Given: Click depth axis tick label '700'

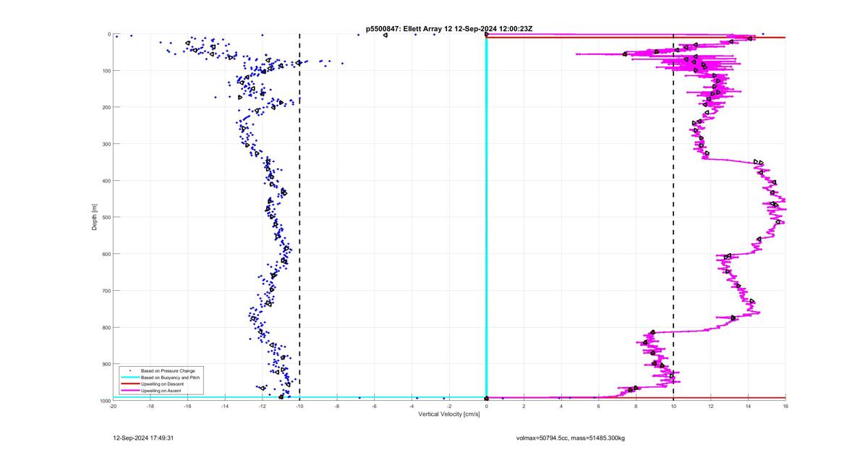Looking at the screenshot, I should [106, 291].
